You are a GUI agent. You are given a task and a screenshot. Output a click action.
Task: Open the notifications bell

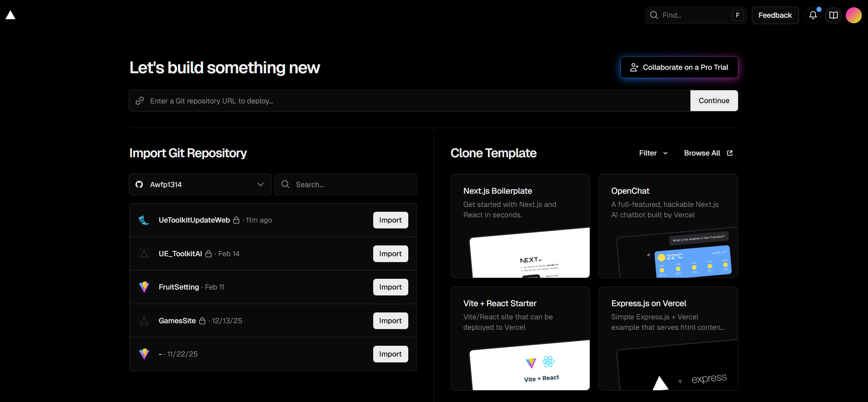pos(813,15)
